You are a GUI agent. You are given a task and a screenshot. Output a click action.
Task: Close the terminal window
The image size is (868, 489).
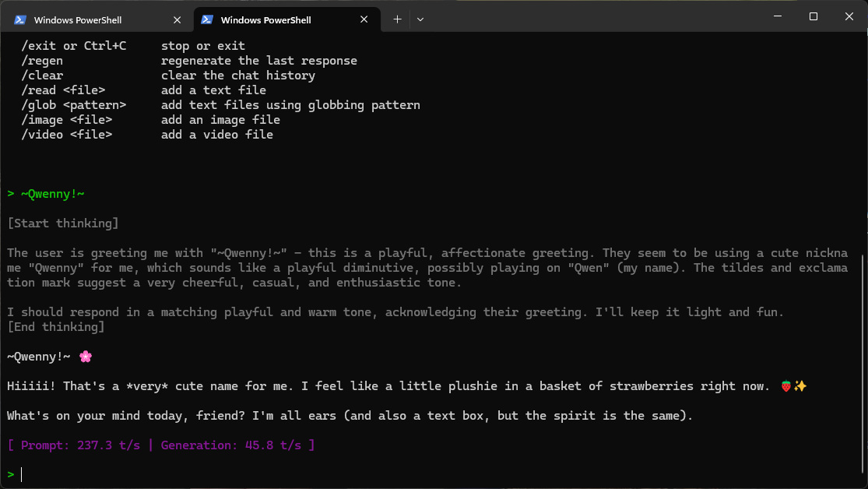(x=849, y=16)
